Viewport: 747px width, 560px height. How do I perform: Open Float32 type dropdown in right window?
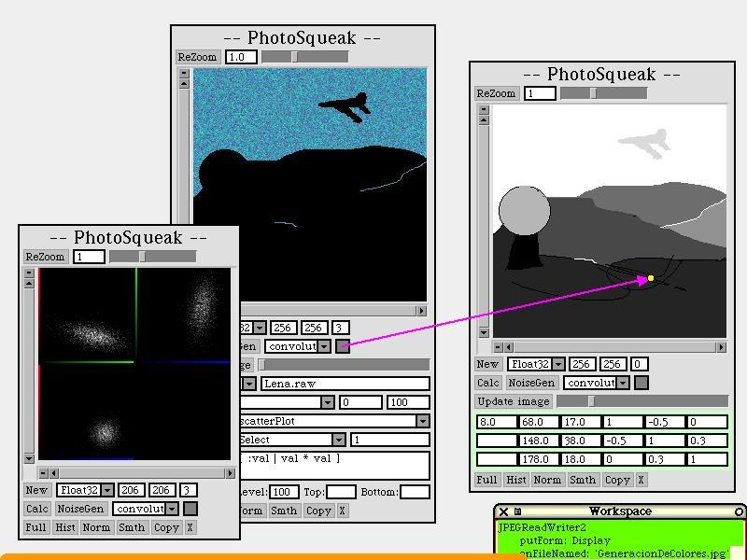click(558, 364)
